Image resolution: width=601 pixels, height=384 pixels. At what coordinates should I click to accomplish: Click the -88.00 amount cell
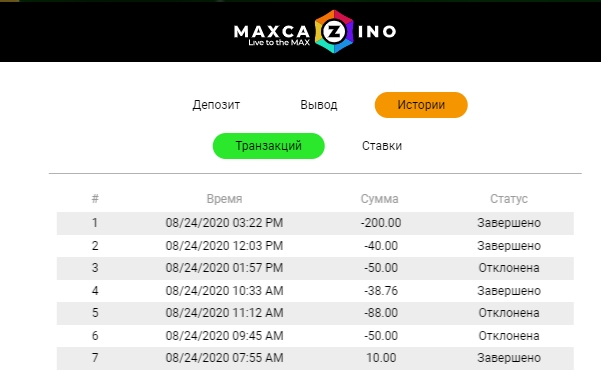tap(381, 313)
